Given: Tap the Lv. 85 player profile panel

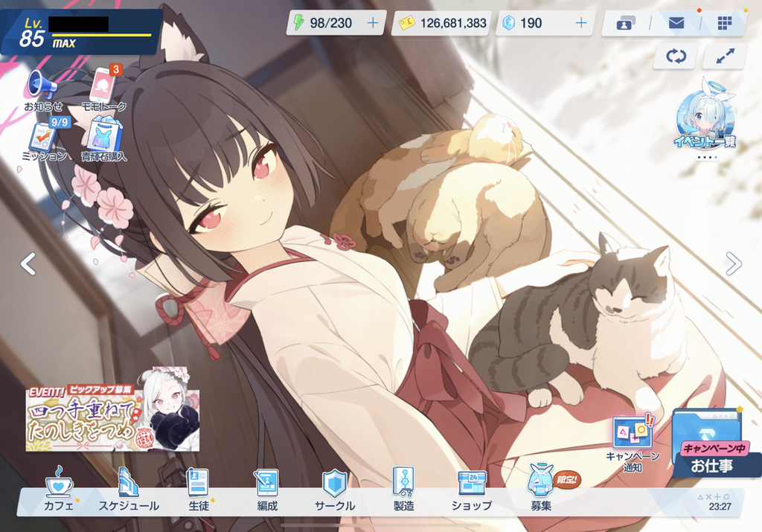Looking at the screenshot, I should tap(81, 32).
